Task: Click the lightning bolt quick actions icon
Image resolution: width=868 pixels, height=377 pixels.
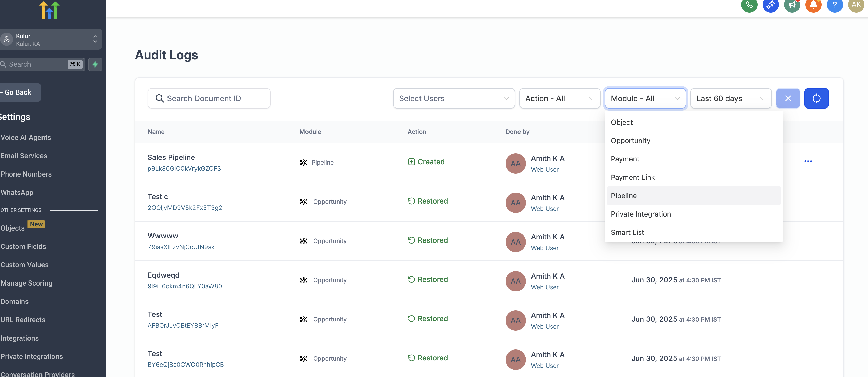Action: click(95, 64)
